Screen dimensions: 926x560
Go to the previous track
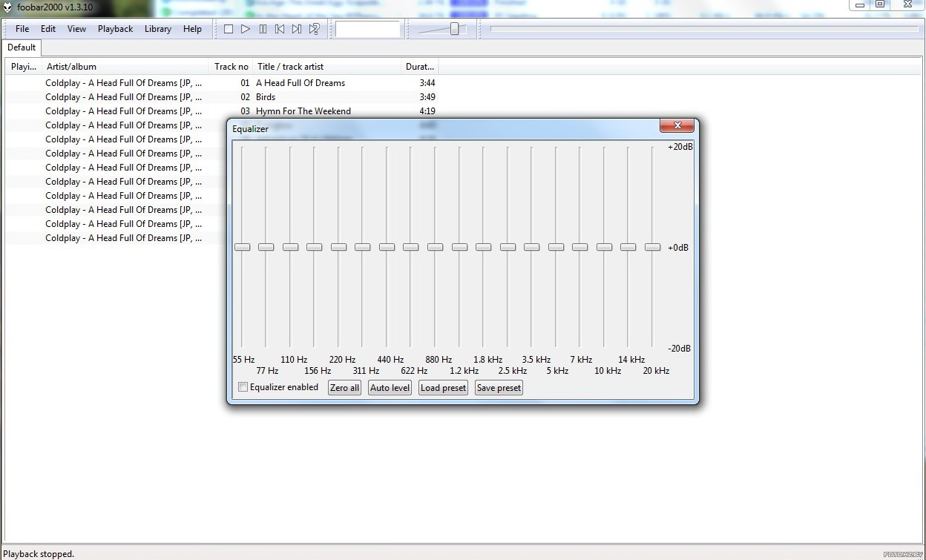click(280, 29)
